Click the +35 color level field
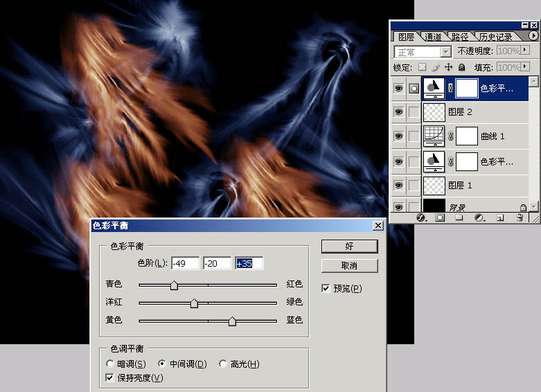Screen dimensions: 541x392 [249, 263]
